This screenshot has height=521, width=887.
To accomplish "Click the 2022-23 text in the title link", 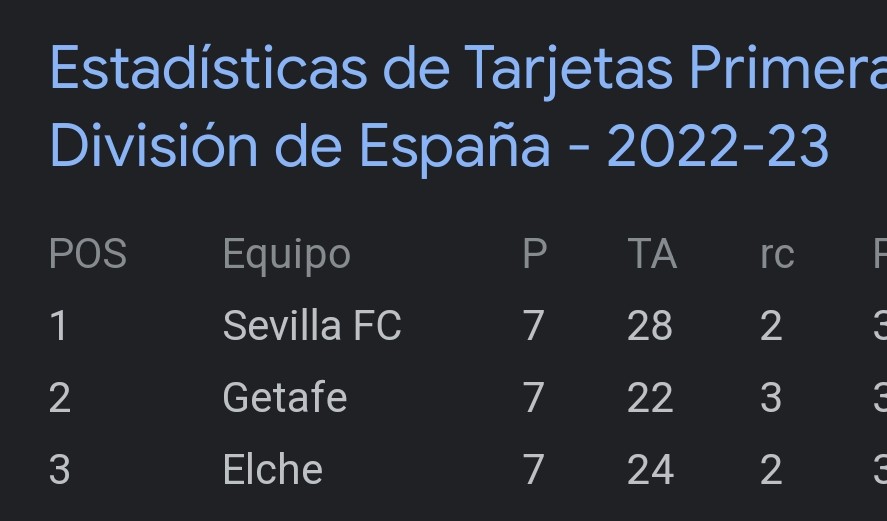I will (x=718, y=146).
